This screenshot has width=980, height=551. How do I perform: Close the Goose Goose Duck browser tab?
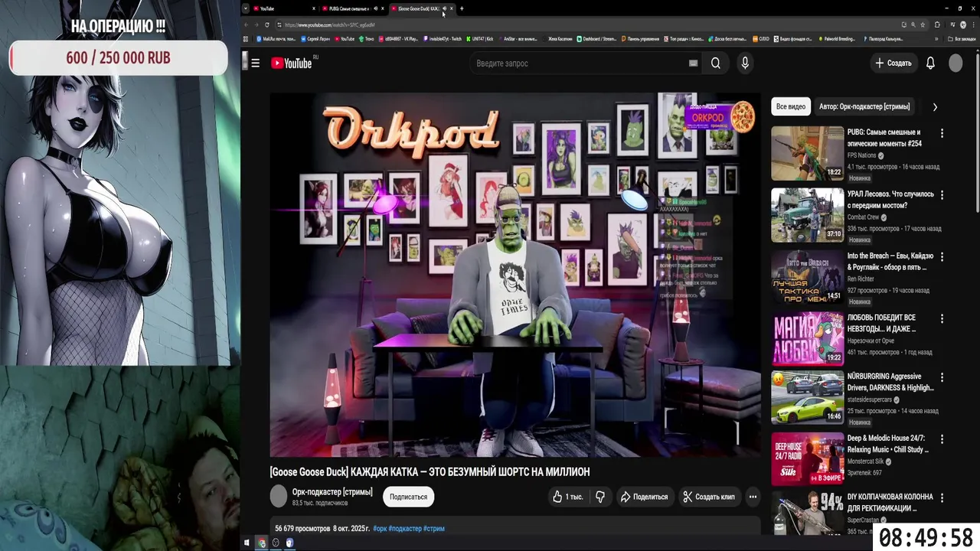pyautogui.click(x=452, y=8)
